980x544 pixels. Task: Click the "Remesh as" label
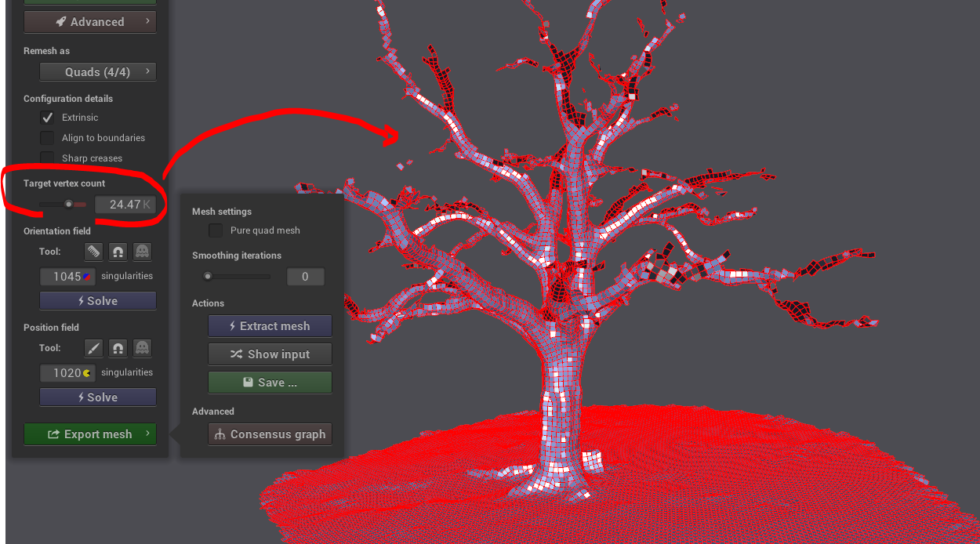point(46,51)
